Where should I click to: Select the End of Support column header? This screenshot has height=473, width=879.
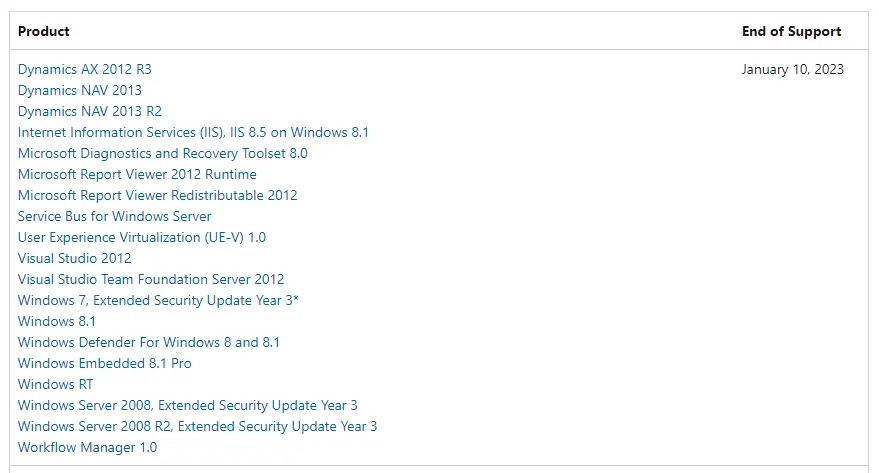[792, 31]
